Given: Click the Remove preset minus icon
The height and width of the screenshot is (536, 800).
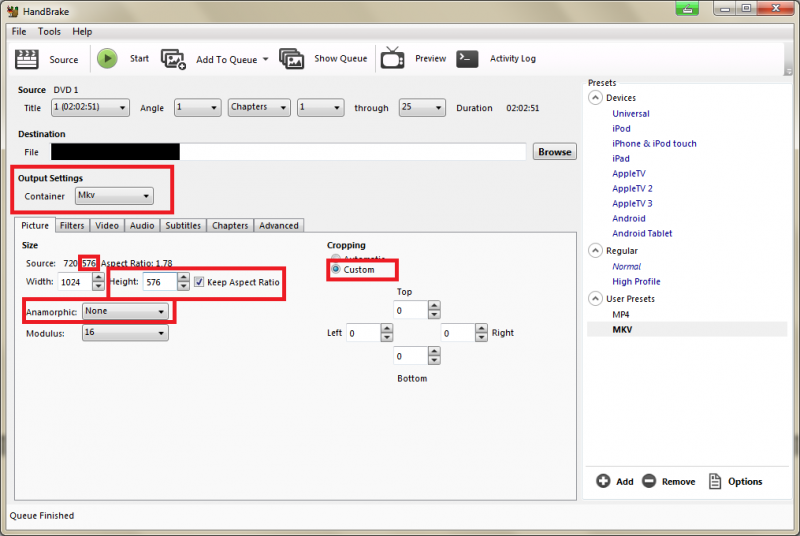Looking at the screenshot, I should (648, 481).
